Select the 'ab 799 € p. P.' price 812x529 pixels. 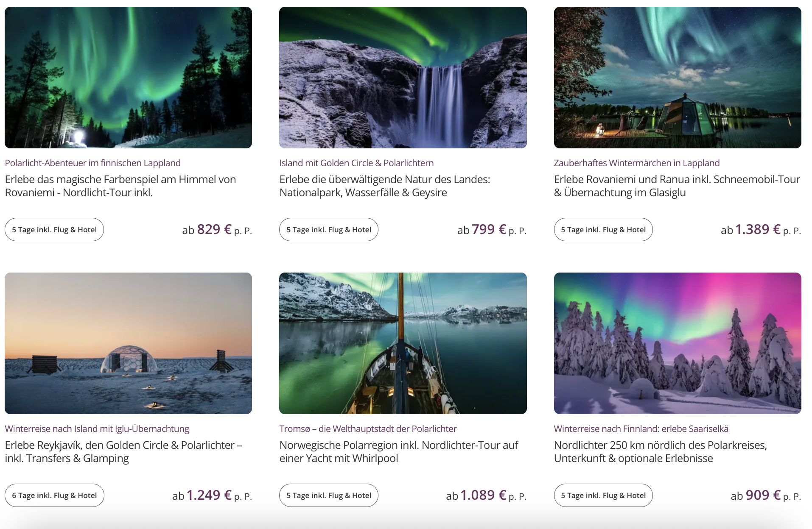492,230
